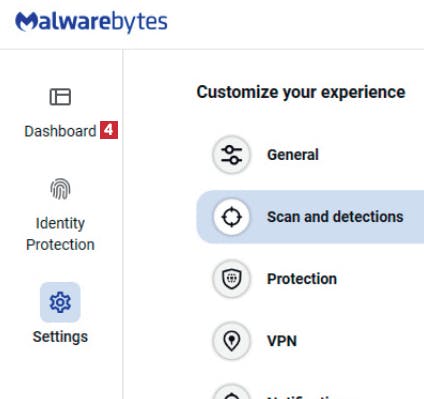Screen dimensions: 424x399
Task: Select the Dashboard text label in sidebar
Action: (x=60, y=131)
